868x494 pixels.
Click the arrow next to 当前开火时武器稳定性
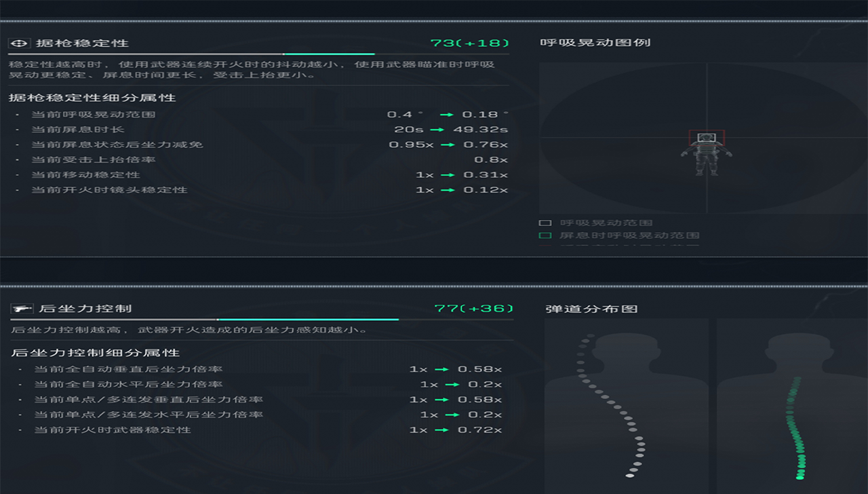[441, 430]
